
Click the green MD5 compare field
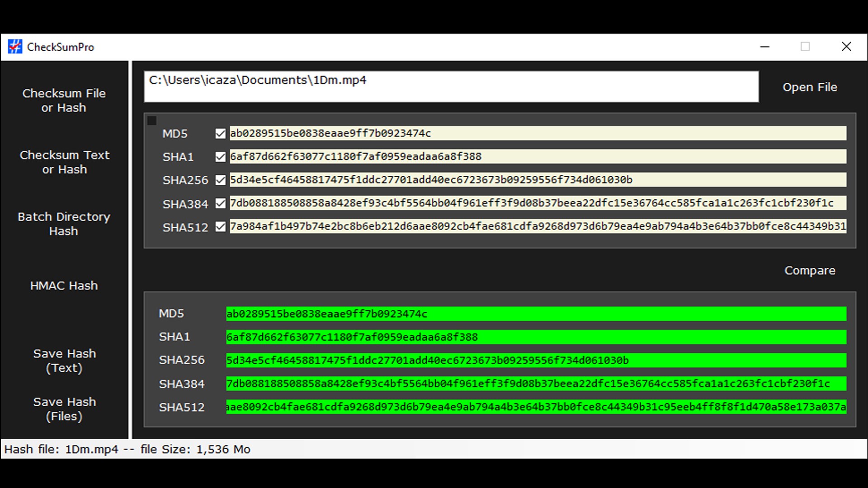(x=536, y=314)
